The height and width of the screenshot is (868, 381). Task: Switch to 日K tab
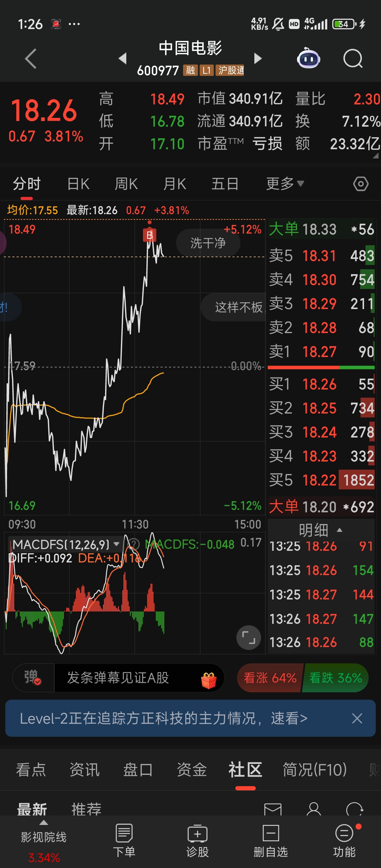click(x=78, y=184)
